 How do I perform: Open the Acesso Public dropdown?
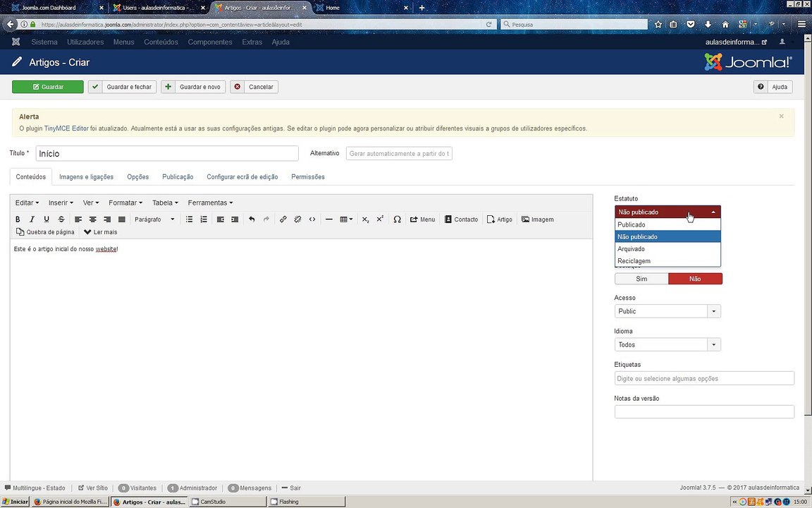[668, 311]
